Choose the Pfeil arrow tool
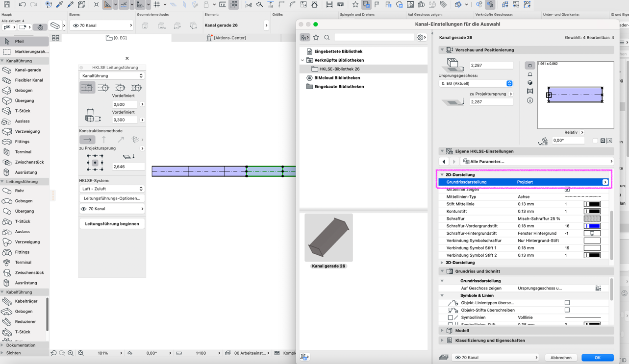Screen dimensions: 629x364 (24, 42)
